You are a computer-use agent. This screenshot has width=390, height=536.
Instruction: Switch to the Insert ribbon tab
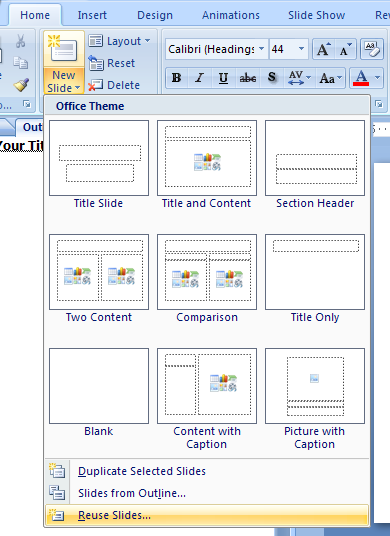92,15
